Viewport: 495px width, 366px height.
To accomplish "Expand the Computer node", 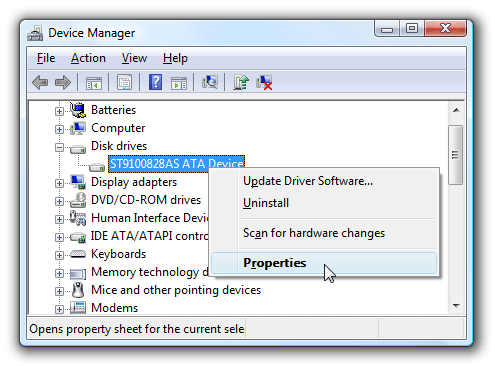I will tap(59, 129).
